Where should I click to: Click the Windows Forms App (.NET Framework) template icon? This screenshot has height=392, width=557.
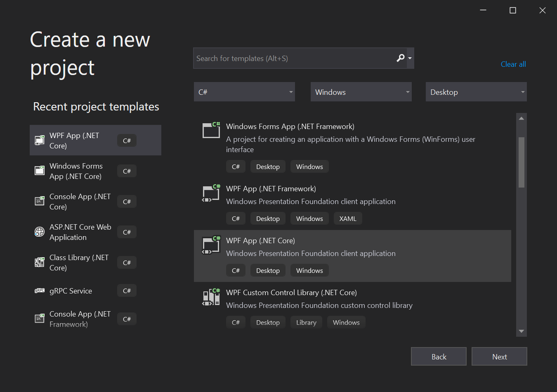tap(211, 130)
